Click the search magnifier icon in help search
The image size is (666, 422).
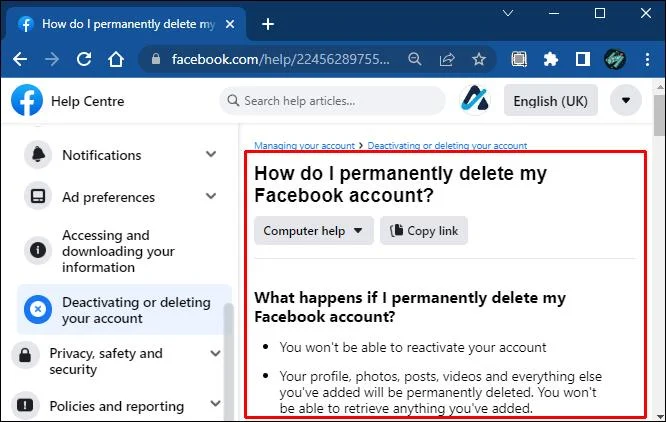coord(233,101)
